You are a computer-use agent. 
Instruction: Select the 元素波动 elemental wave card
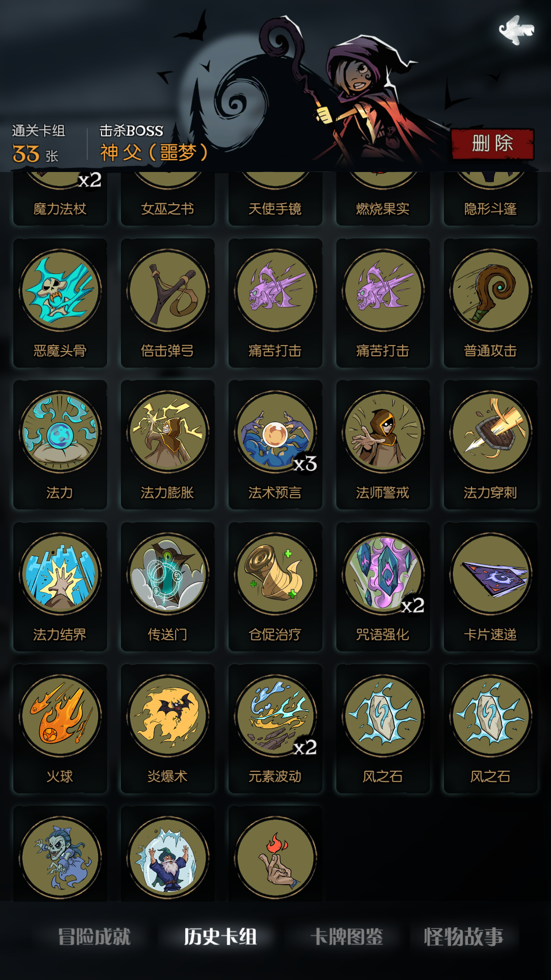[x=275, y=728]
